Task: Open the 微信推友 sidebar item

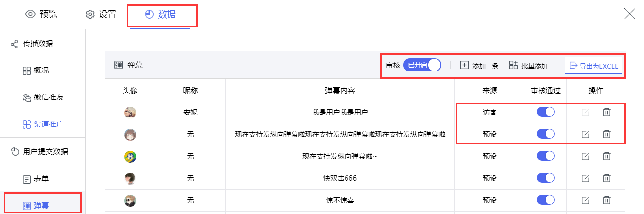Action: 43,97
